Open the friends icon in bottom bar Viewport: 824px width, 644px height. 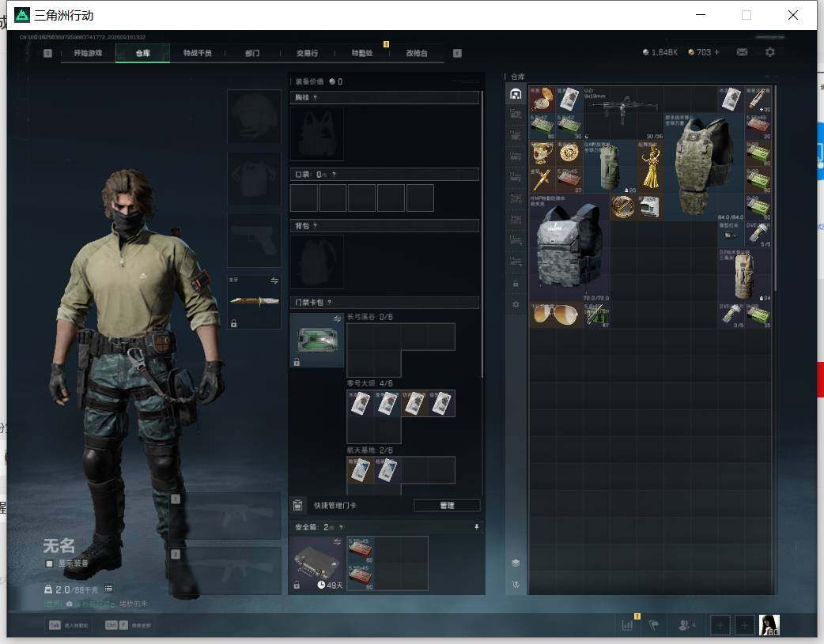tap(686, 625)
